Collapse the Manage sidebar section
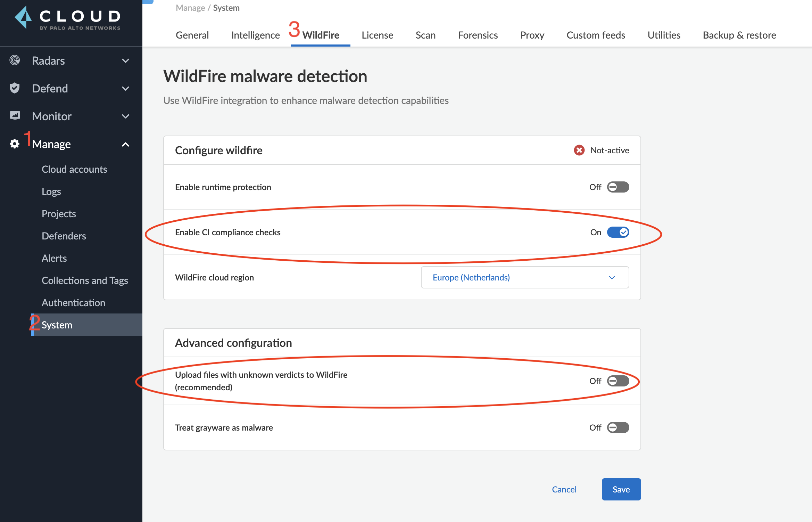The height and width of the screenshot is (522, 812). 126,144
